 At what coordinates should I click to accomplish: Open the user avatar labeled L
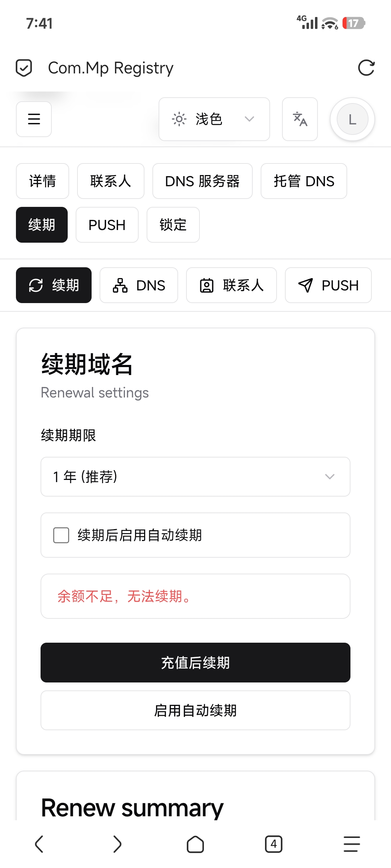coord(352,119)
